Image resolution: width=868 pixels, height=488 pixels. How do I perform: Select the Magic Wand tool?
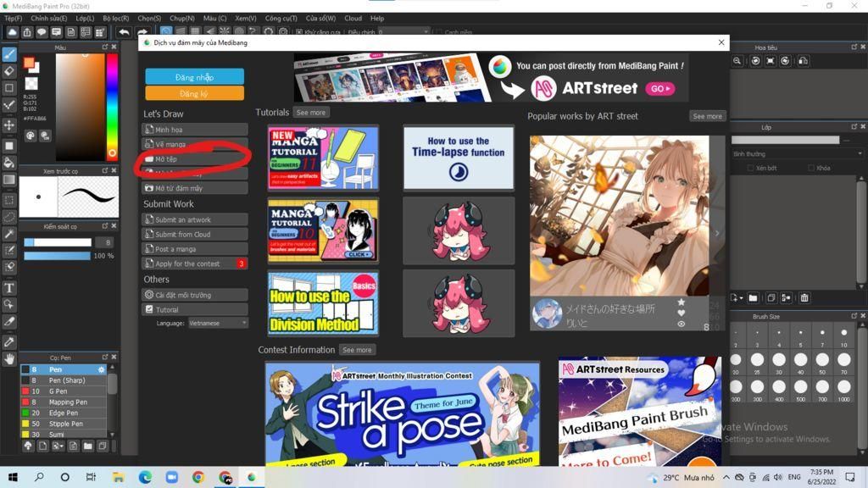[x=9, y=234]
